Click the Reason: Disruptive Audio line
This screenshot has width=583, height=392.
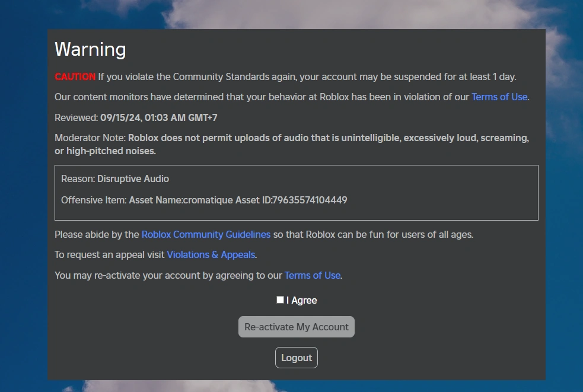(115, 179)
